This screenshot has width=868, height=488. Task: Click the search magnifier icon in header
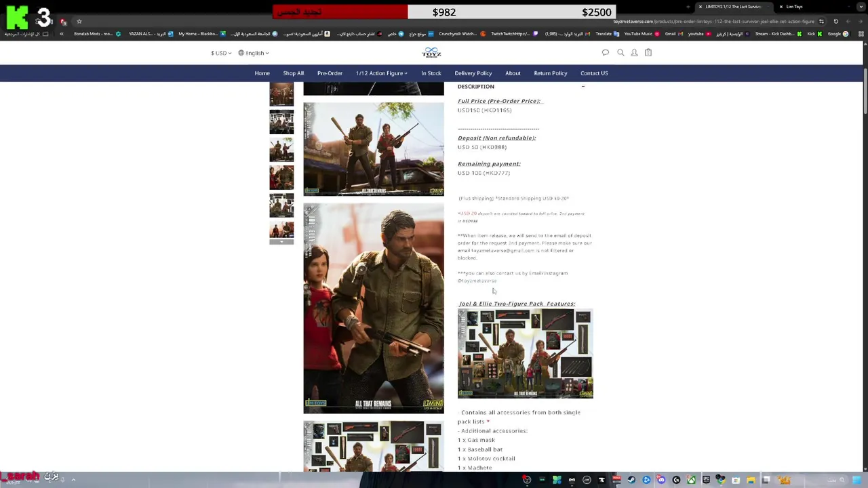coord(620,53)
